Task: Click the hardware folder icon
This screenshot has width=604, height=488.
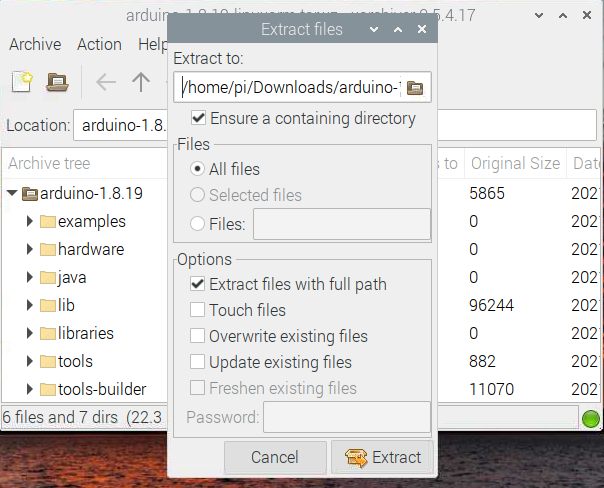Action: pos(48,250)
